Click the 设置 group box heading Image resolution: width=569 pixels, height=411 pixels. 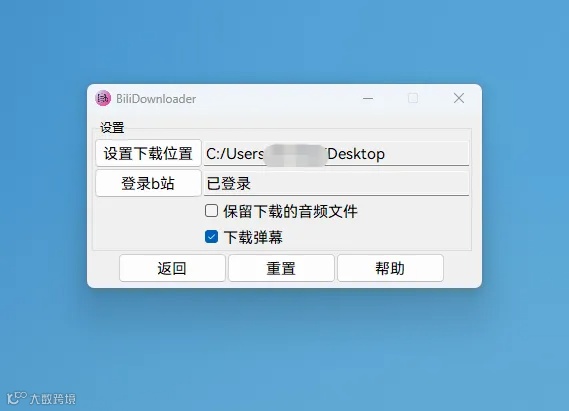coord(112,127)
